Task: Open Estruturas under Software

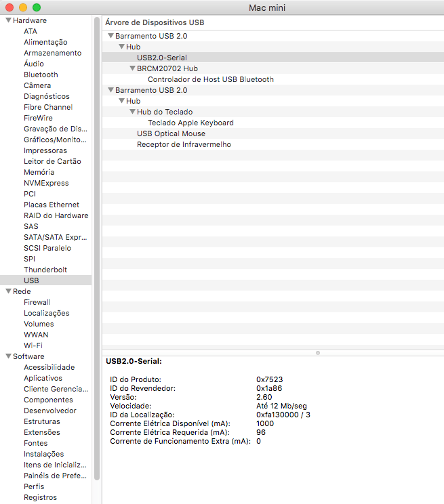Action: [42, 421]
